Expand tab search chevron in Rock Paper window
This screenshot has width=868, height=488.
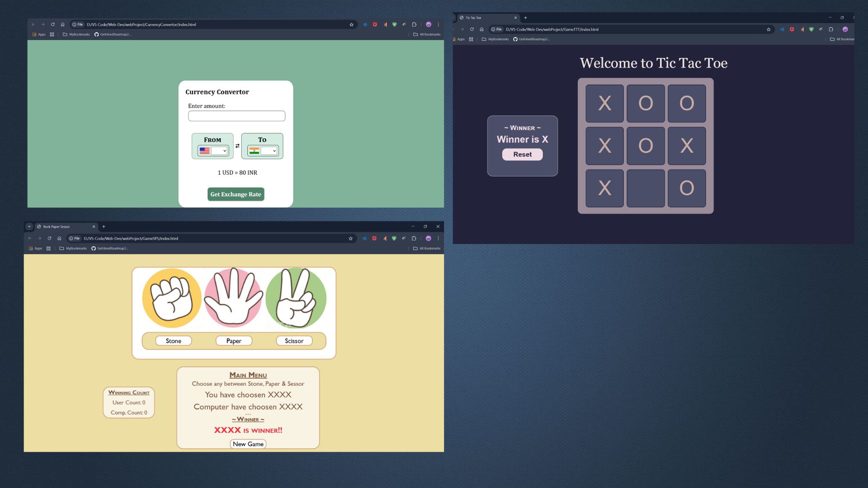[x=29, y=227]
